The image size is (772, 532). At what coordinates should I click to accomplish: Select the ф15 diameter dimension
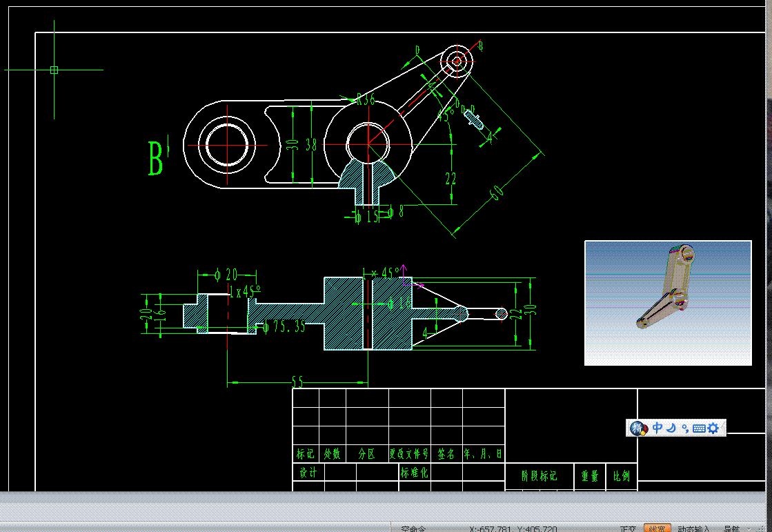click(367, 216)
